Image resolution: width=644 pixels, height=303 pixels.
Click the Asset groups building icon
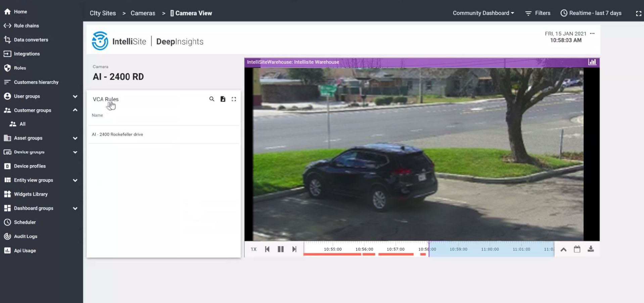click(x=7, y=138)
